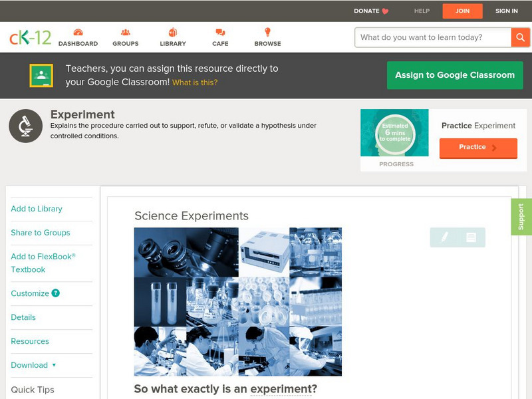Click Share to Groups link

[x=41, y=233]
